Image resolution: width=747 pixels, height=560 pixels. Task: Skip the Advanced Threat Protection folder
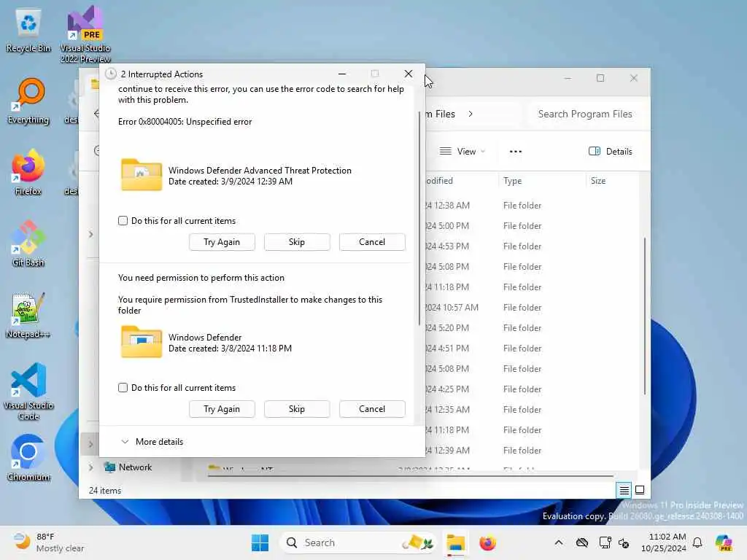[x=297, y=242]
